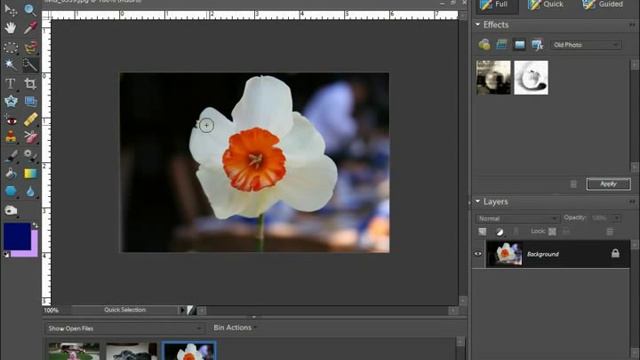This screenshot has width=640, height=360.
Task: Select the Move tool
Action: pos(11,10)
